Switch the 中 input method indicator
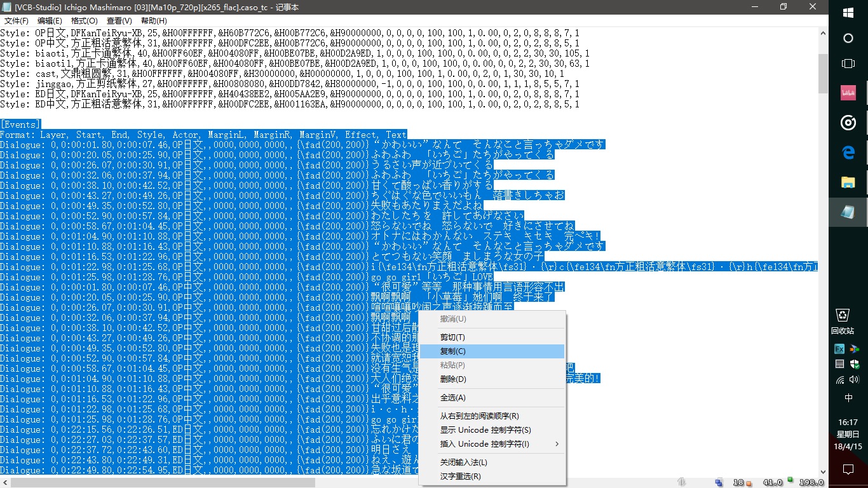 click(x=848, y=398)
